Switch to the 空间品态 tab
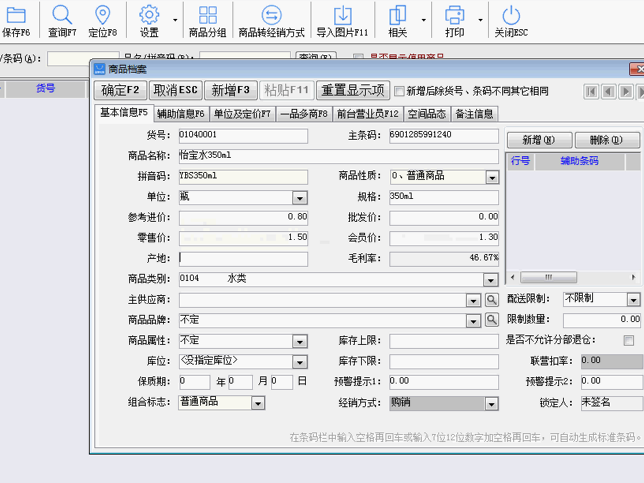The height and width of the screenshot is (483, 644). (x=427, y=114)
